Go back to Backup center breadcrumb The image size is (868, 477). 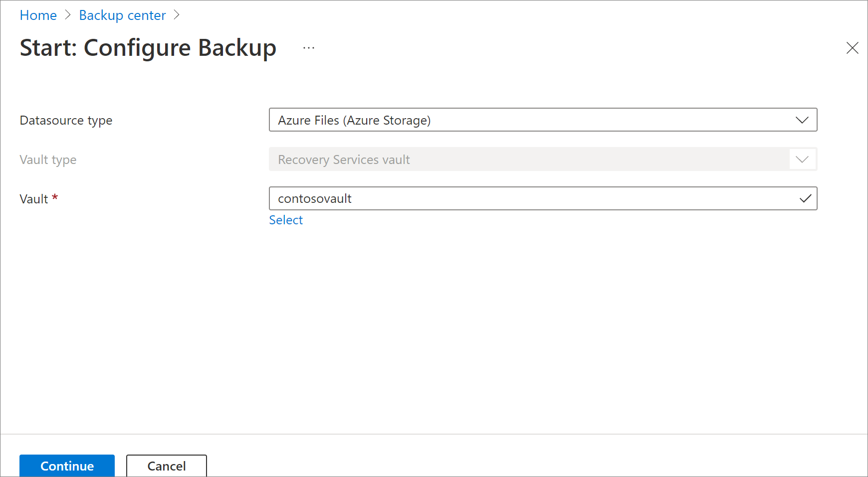(x=122, y=15)
